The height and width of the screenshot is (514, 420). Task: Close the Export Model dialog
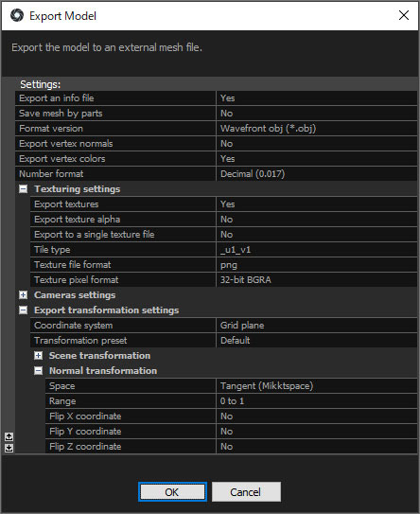404,15
